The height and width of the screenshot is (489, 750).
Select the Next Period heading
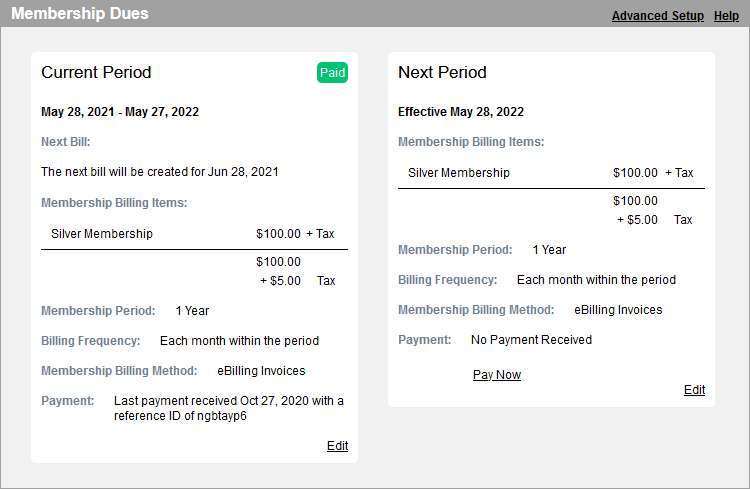click(x=442, y=73)
